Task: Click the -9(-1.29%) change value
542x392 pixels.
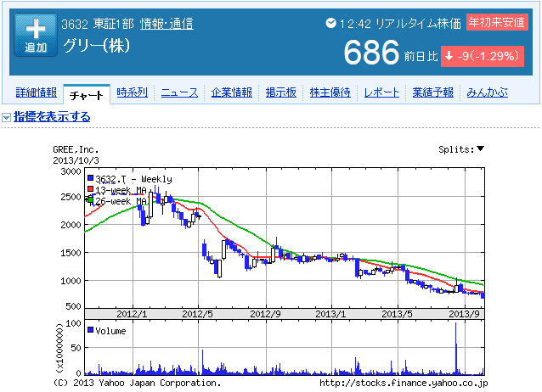Action: tap(488, 56)
